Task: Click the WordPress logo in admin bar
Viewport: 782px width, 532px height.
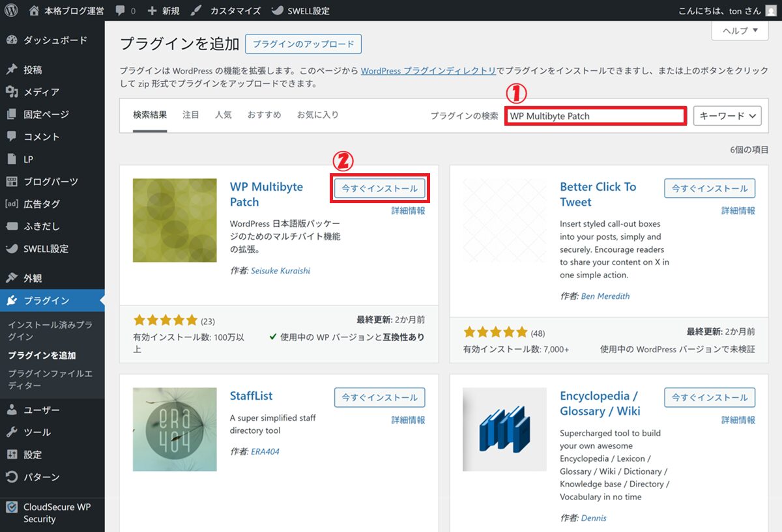Action: click(11, 10)
